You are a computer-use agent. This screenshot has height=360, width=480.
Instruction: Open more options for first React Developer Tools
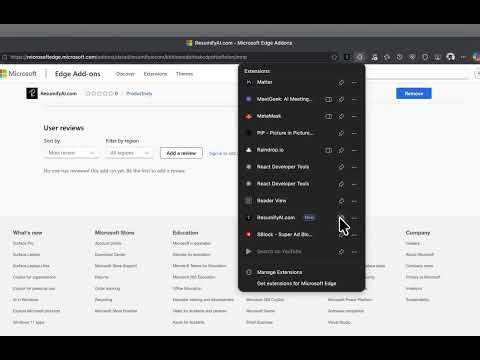354,167
